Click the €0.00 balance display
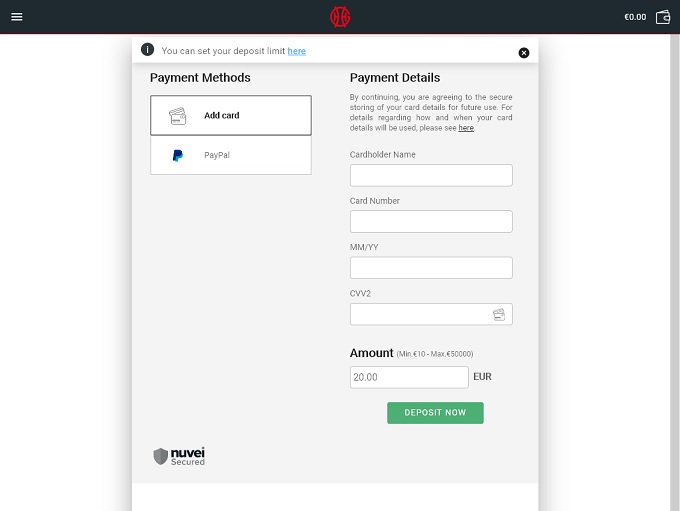680x511 pixels. (635, 17)
